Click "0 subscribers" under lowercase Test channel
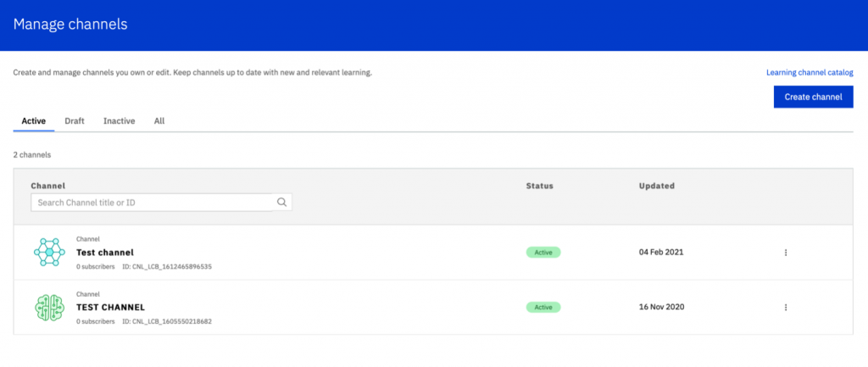868x367 pixels. pos(96,267)
